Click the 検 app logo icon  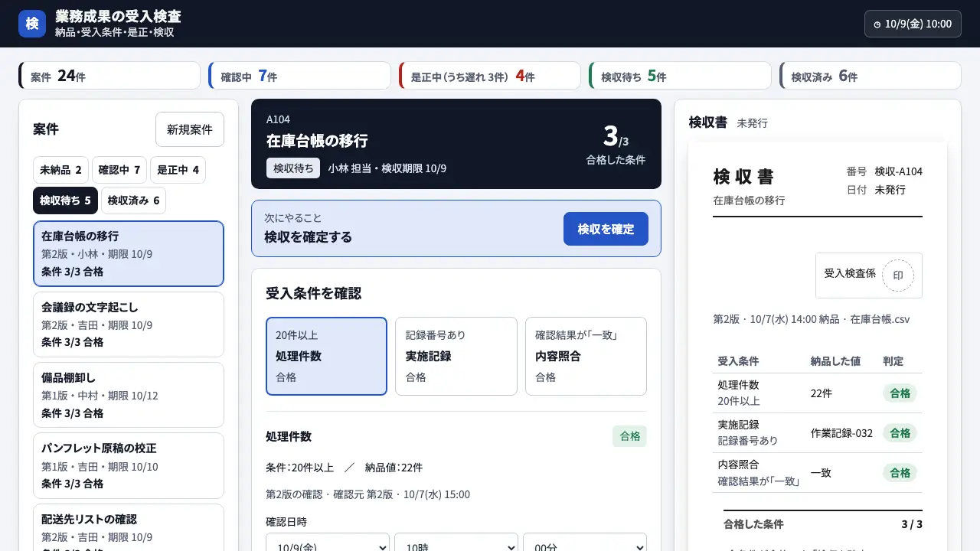coord(32,24)
